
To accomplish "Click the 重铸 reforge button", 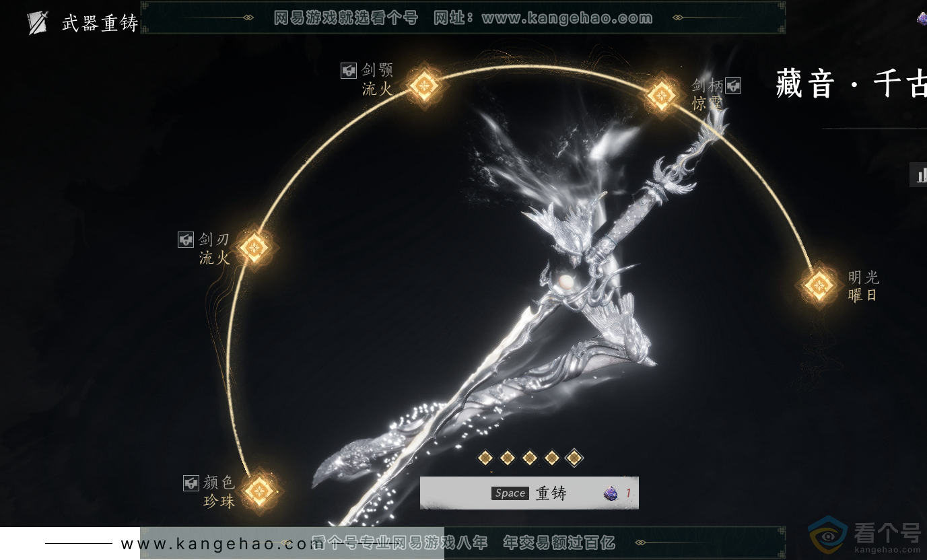I will 529,493.
